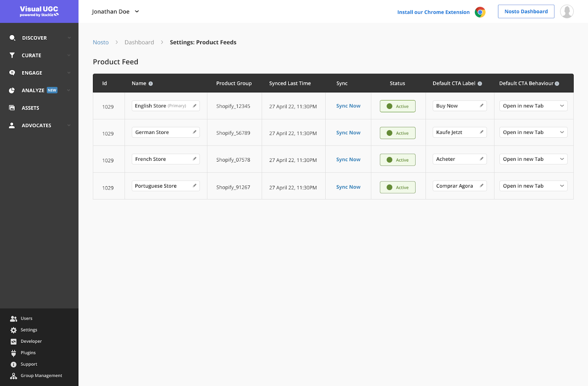
Task: Click the Dashboard breadcrumb link
Action: coord(139,42)
